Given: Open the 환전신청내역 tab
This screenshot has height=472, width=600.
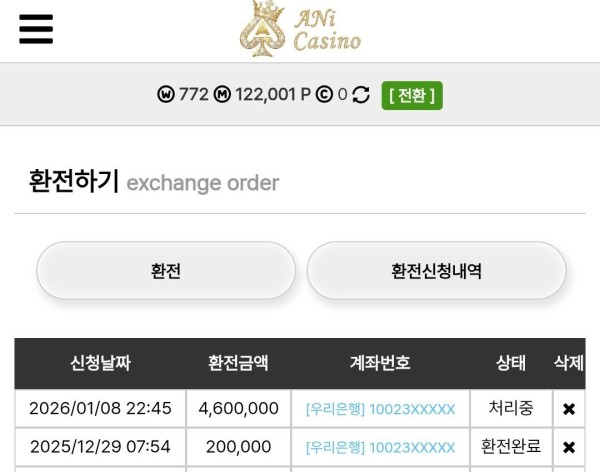Looking at the screenshot, I should click(x=436, y=271).
